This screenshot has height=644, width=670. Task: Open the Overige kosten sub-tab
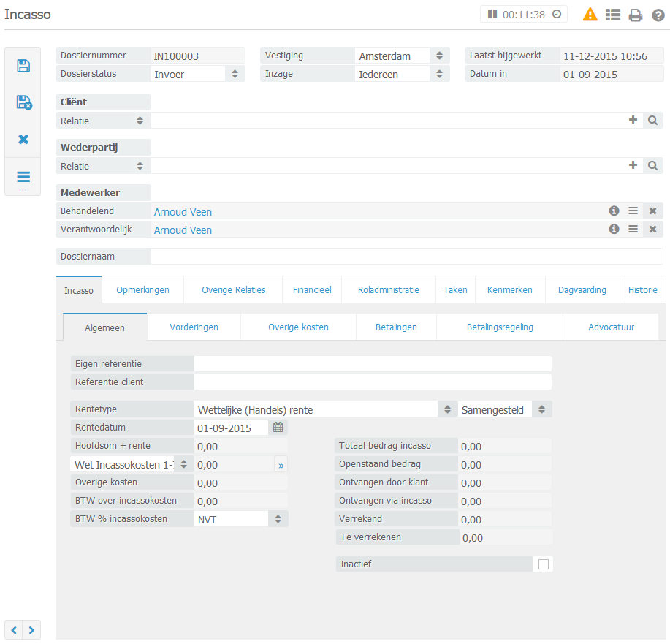pos(298,327)
